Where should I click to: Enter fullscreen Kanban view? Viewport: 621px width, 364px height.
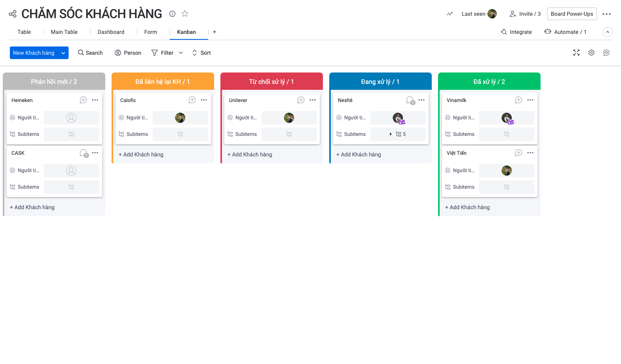[576, 53]
